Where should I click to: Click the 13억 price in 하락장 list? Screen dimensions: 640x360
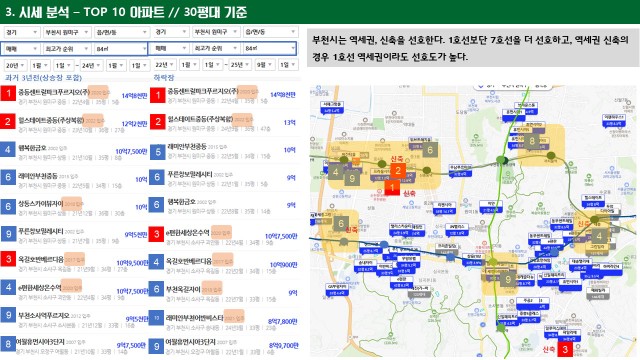(289, 122)
